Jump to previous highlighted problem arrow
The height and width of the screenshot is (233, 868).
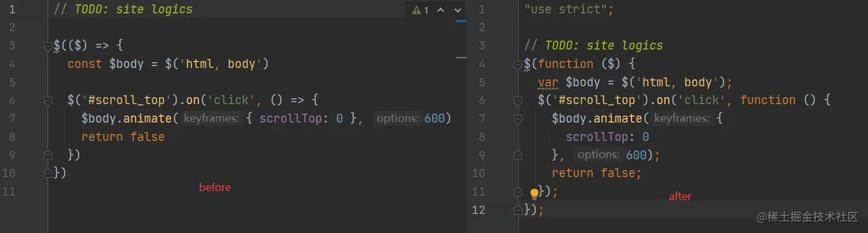click(x=441, y=10)
